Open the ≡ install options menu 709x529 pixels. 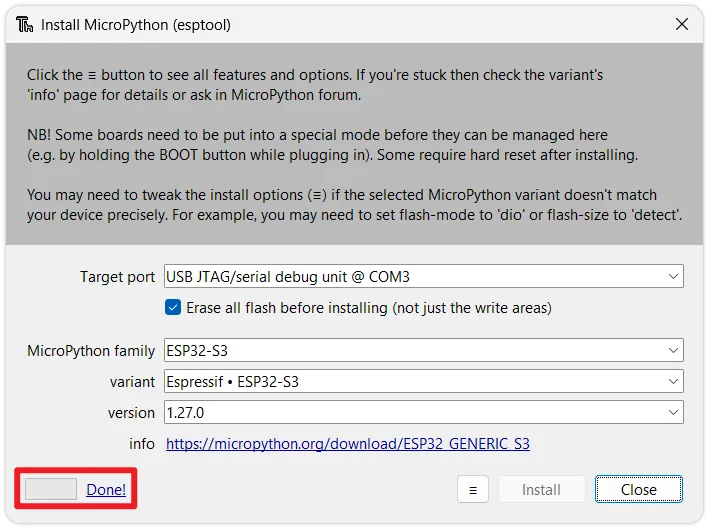point(472,489)
